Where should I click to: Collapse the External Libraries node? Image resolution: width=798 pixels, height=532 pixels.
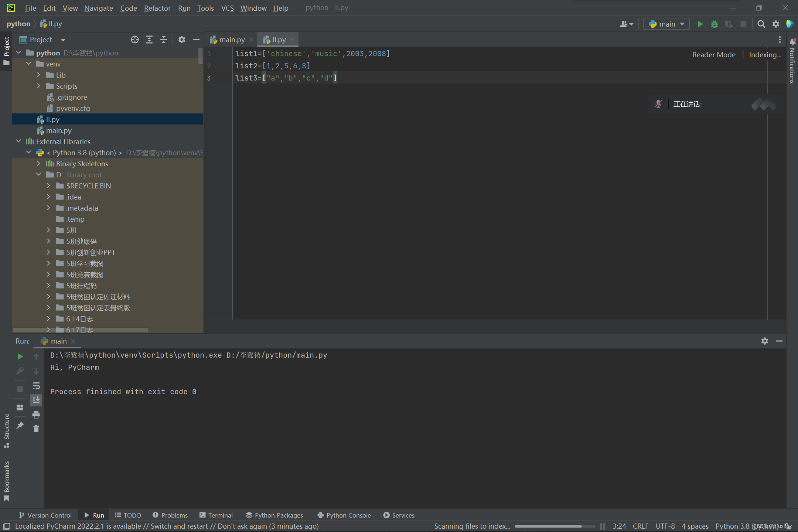[19, 141]
